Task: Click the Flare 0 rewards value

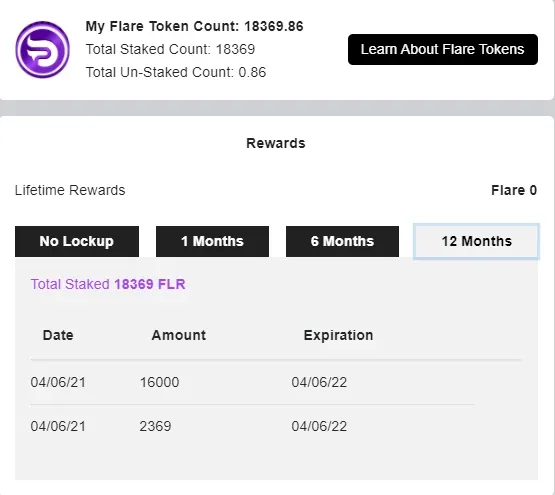Action: pos(514,190)
